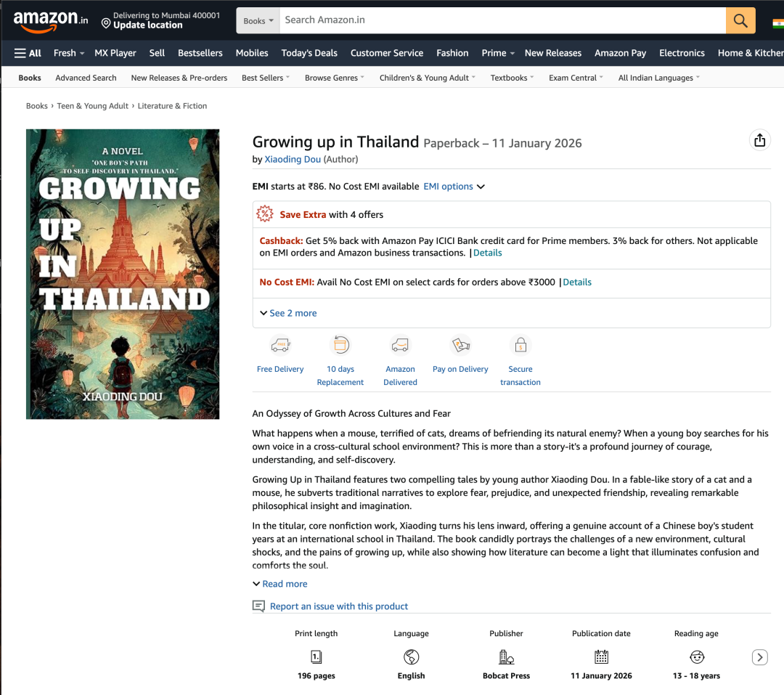Viewport: 784px width, 695px height.
Task: Click the 10 days Replacement icon
Action: (x=340, y=345)
